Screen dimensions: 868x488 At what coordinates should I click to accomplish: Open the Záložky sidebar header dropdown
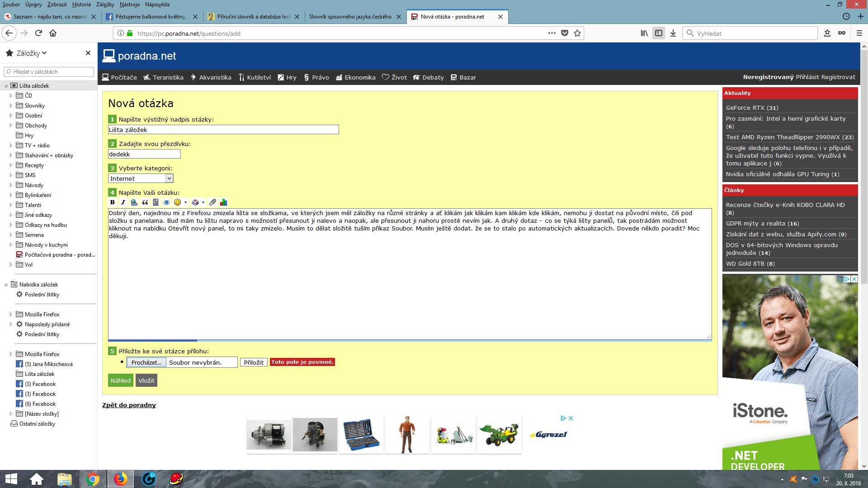click(x=32, y=53)
